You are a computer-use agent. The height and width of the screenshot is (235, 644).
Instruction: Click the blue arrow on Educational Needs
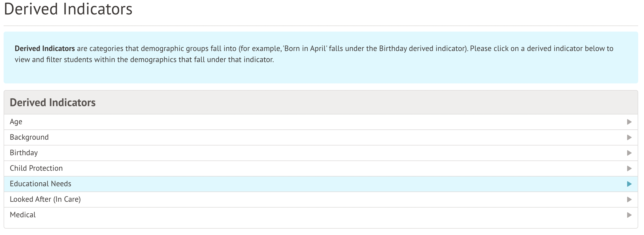click(629, 184)
